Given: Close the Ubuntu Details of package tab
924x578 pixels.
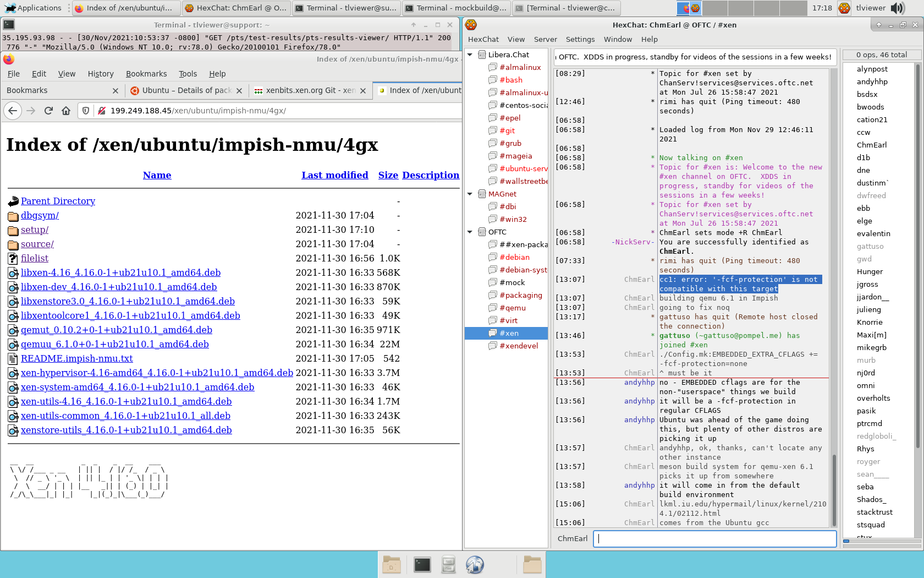Looking at the screenshot, I should 239,91.
